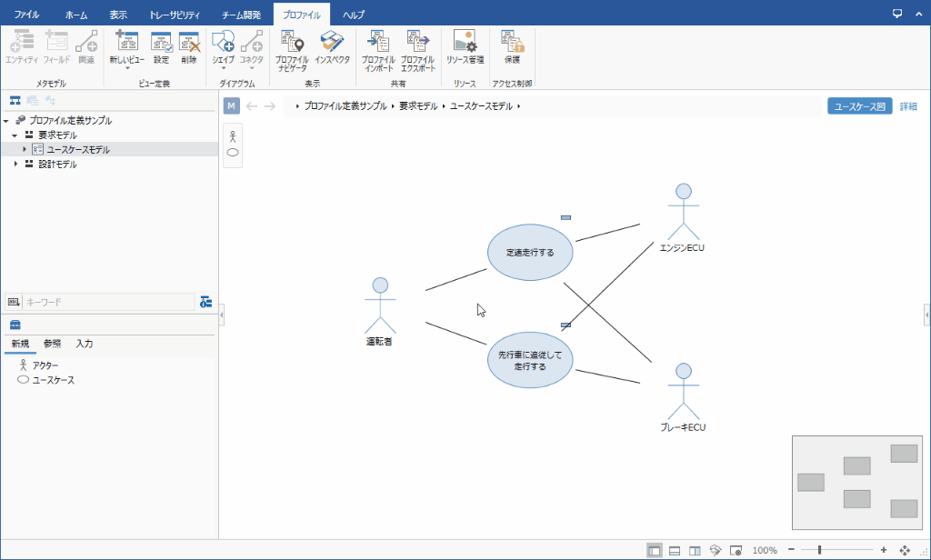Click the fit-to-screen icon in status bar
Image resolution: width=931 pixels, height=560 pixels.
(x=905, y=551)
